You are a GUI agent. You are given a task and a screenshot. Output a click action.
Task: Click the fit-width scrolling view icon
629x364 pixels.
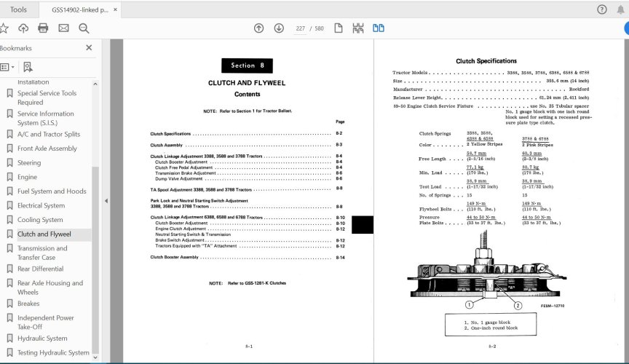[357, 28]
